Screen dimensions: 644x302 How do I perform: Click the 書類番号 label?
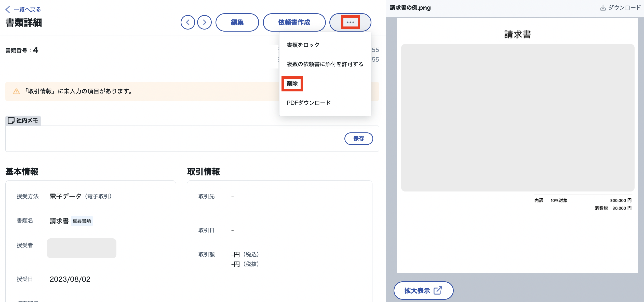click(x=18, y=51)
